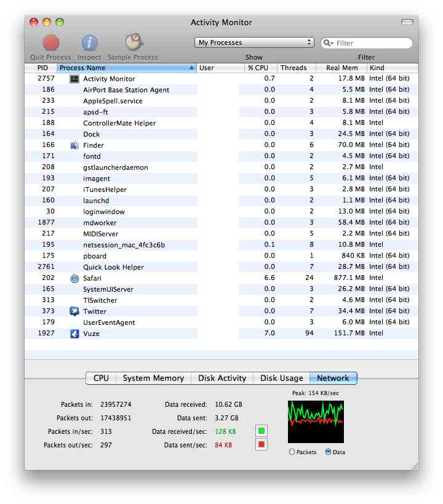Click Vuze's 151.7 MB memory value
Image resolution: width=443 pixels, height=504 pixels.
(349, 334)
